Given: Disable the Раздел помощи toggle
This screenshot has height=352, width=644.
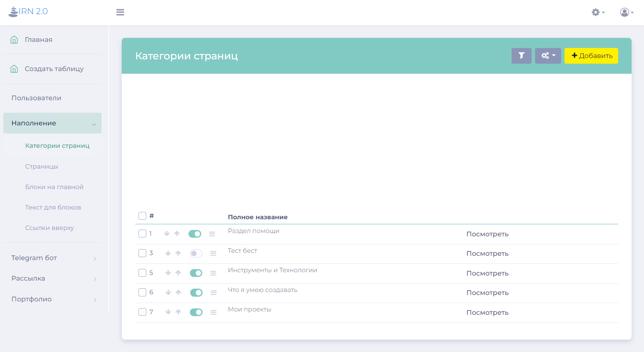Looking at the screenshot, I should tap(195, 234).
